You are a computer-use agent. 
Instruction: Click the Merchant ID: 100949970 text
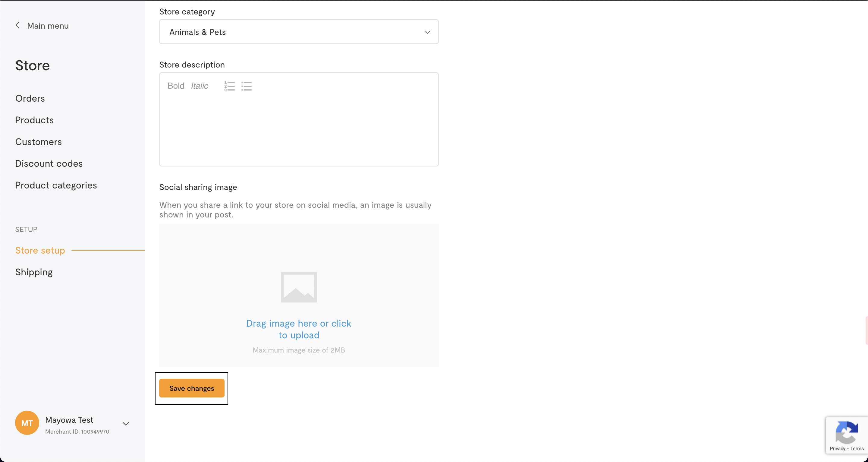click(x=77, y=432)
